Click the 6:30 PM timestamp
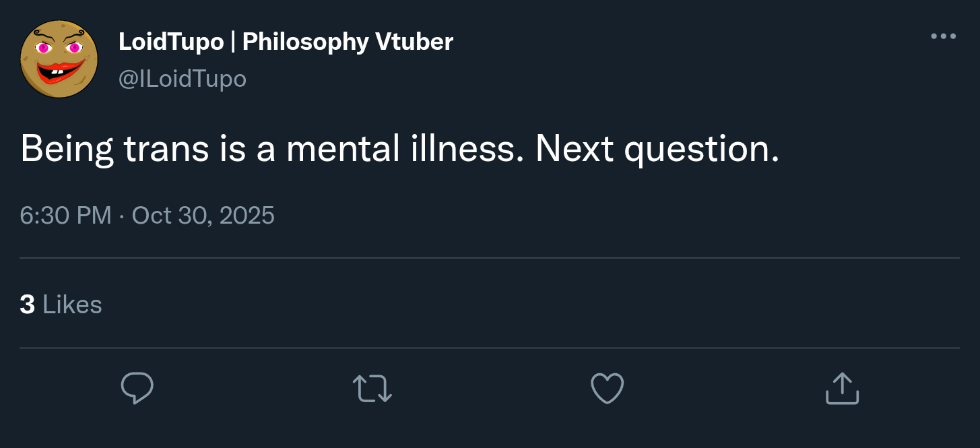The image size is (980, 448). pyautogui.click(x=65, y=215)
